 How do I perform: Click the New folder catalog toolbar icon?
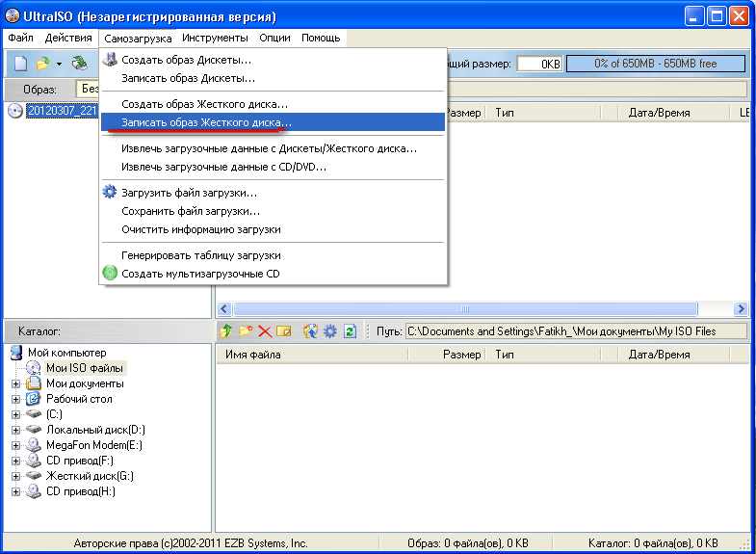(x=246, y=331)
